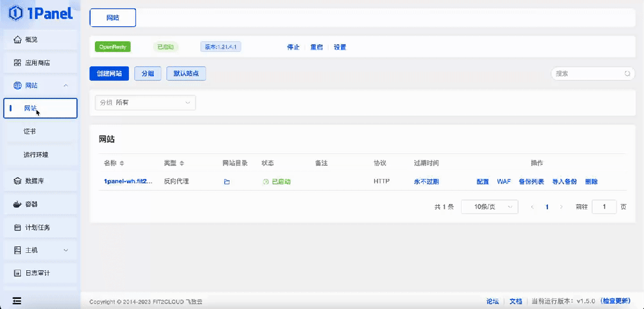The width and height of the screenshot is (644, 309).
Task: Click the 状态 column header
Action: [x=268, y=163]
